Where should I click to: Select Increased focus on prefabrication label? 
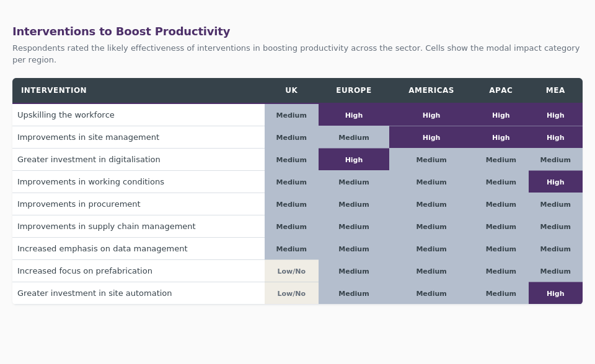85,271
